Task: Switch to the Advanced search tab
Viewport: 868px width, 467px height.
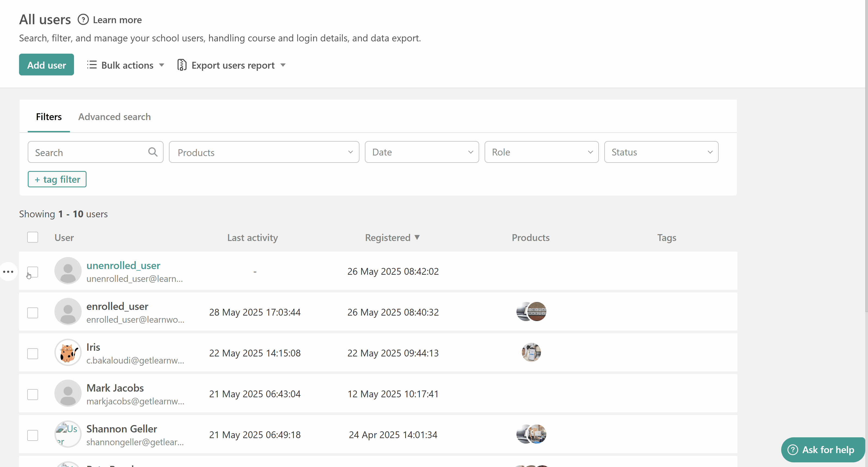Action: pos(114,117)
